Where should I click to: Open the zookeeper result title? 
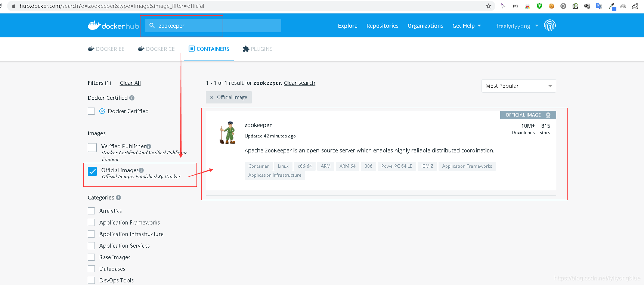click(x=258, y=125)
